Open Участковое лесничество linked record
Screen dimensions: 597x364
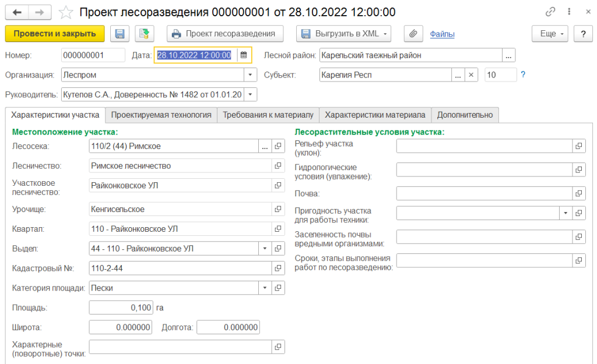pyautogui.click(x=278, y=186)
